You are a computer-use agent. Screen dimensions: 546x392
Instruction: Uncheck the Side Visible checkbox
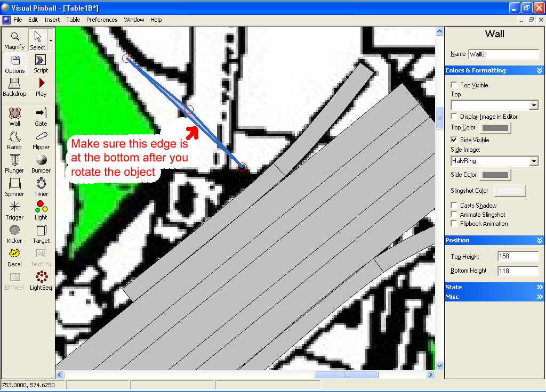pos(454,140)
